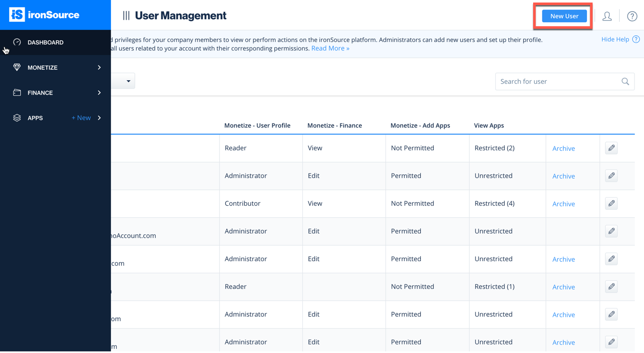Click the Dashboard gauge icon in sidebar
Image resolution: width=644 pixels, height=353 pixels.
[17, 42]
